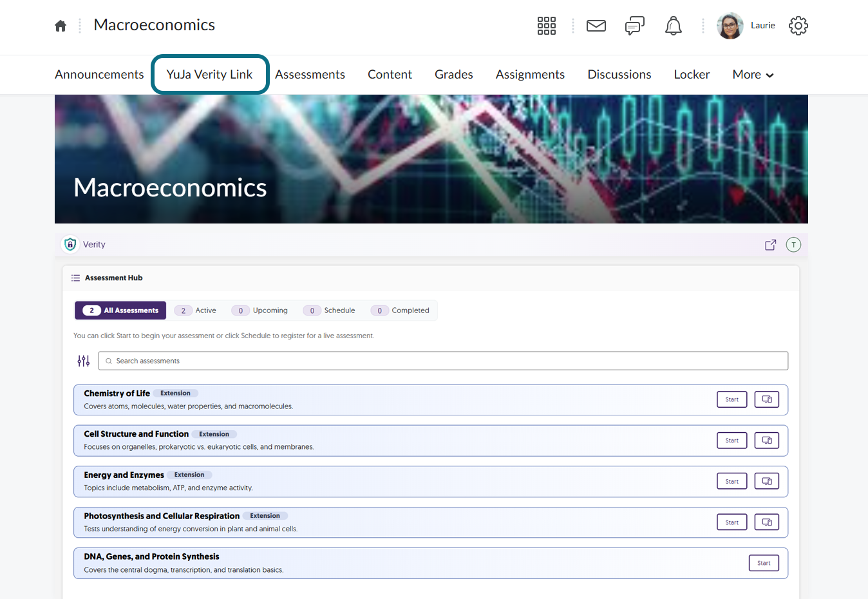868x599 pixels.
Task: Select the Completed assessments tab
Action: point(401,310)
